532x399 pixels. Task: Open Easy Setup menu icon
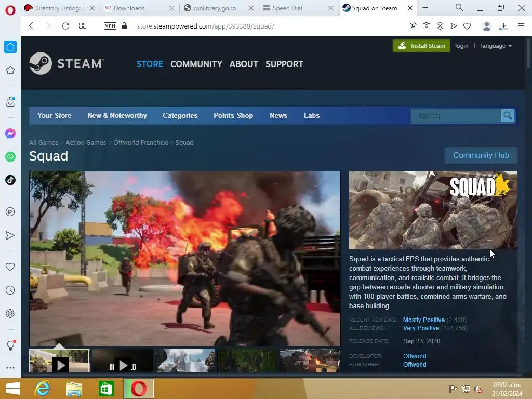coord(521,26)
